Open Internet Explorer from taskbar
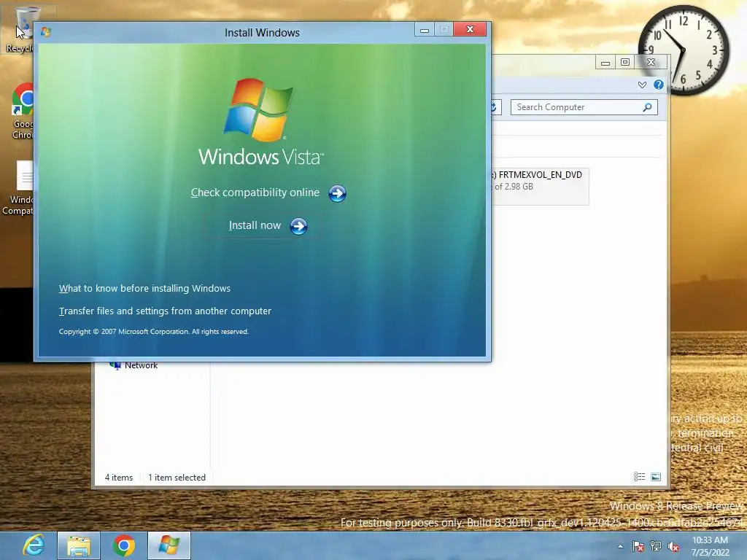 [34, 545]
